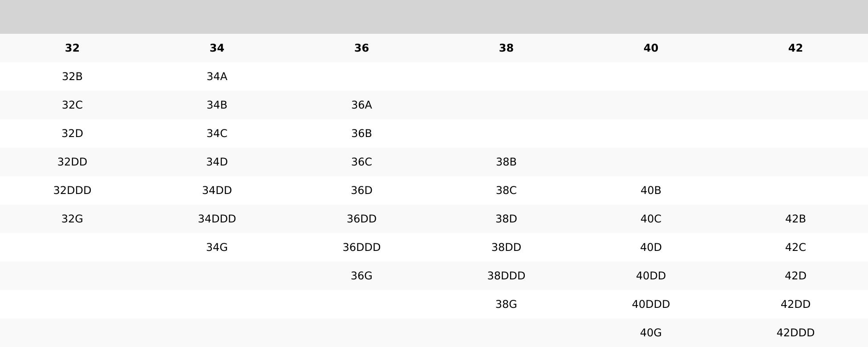Screen dimensions: 868x347
Task: Click the 40G size cell
Action: click(651, 333)
